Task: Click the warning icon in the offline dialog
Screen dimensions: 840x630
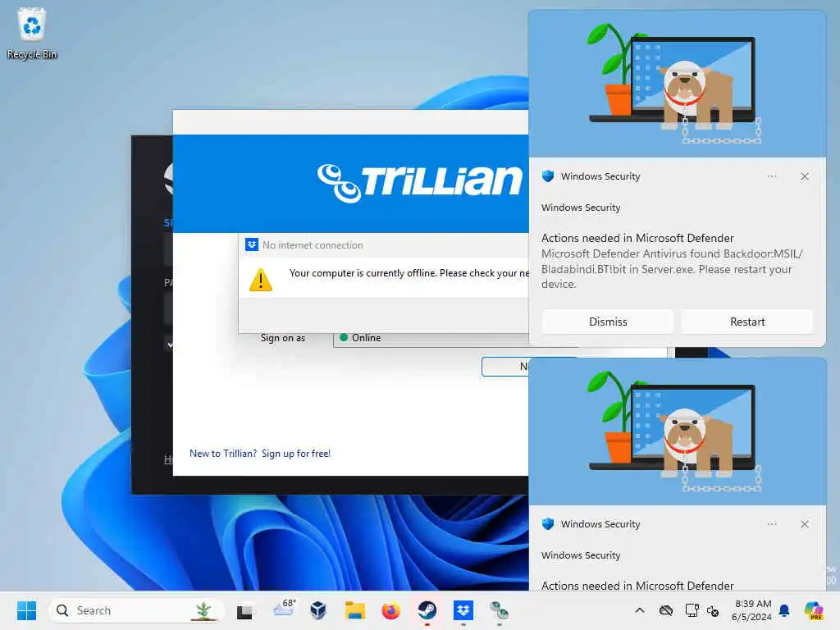Action: pos(260,280)
